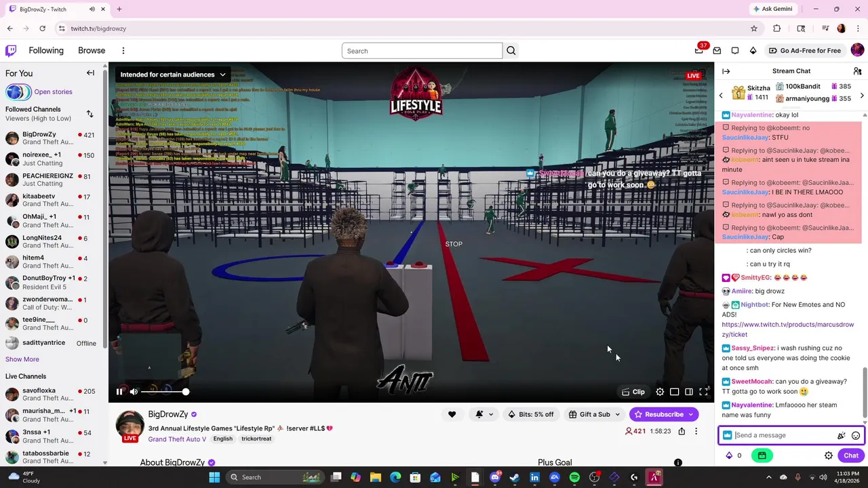Image resolution: width=868 pixels, height=488 pixels.
Task: Click chat panel scrollbar
Action: [x=865, y=393]
